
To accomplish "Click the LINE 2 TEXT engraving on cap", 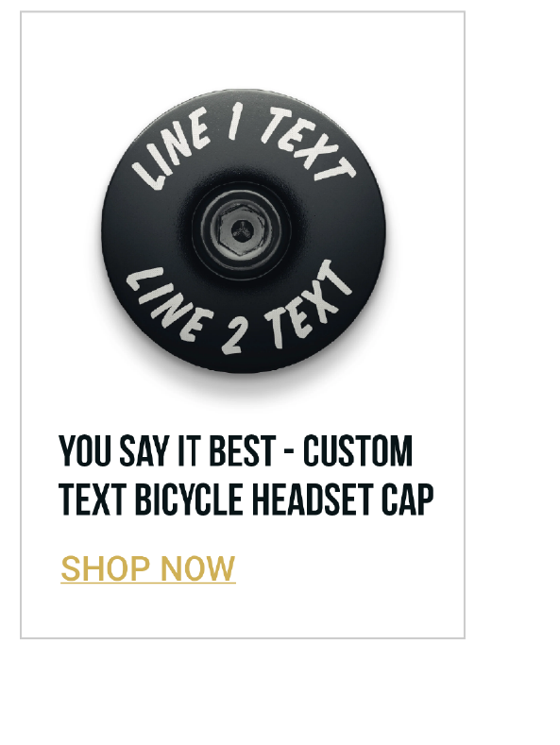I will (x=239, y=308).
